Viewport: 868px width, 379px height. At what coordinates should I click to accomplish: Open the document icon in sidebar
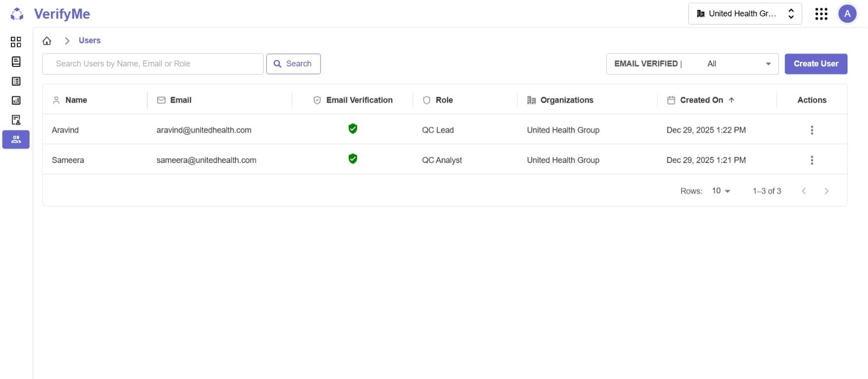pos(16,62)
